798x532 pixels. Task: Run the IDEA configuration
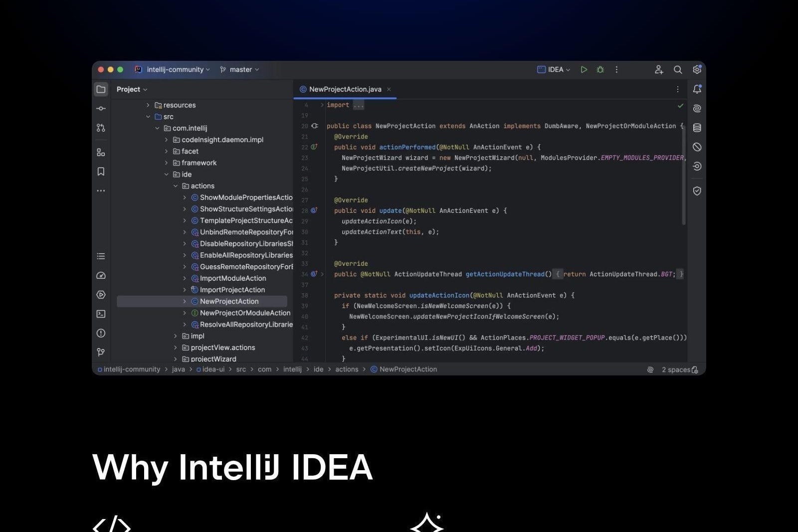pyautogui.click(x=584, y=70)
